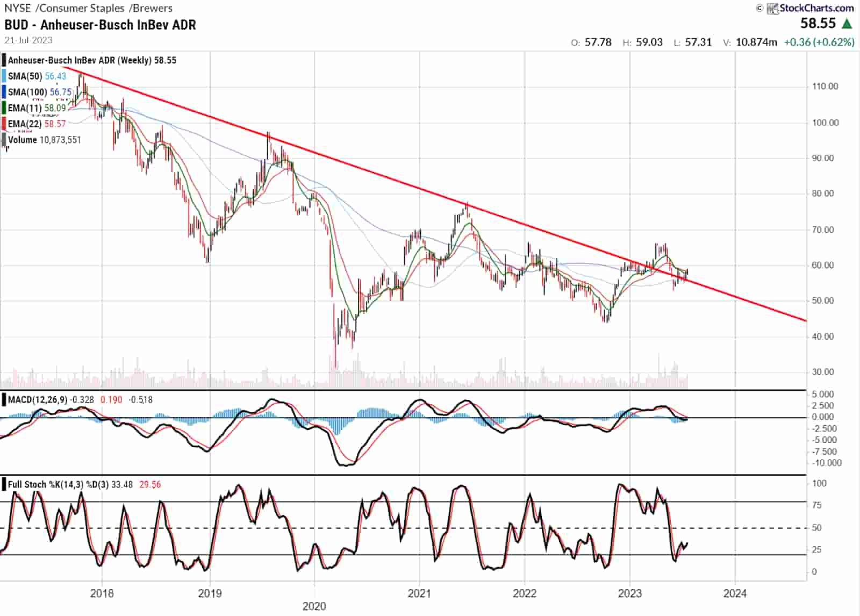Click the StockCharts.com logo icon
The image size is (860, 616).
[772, 8]
